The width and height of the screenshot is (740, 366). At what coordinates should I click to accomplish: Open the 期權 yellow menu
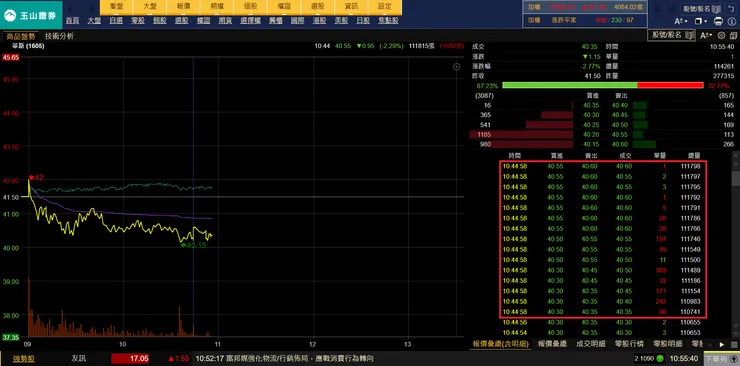coord(216,7)
